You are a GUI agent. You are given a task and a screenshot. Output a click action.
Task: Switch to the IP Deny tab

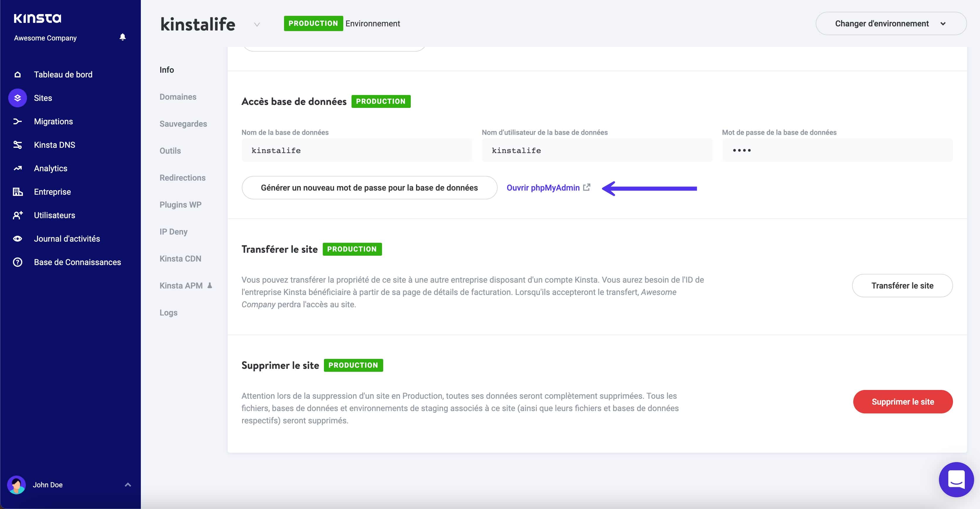(173, 232)
